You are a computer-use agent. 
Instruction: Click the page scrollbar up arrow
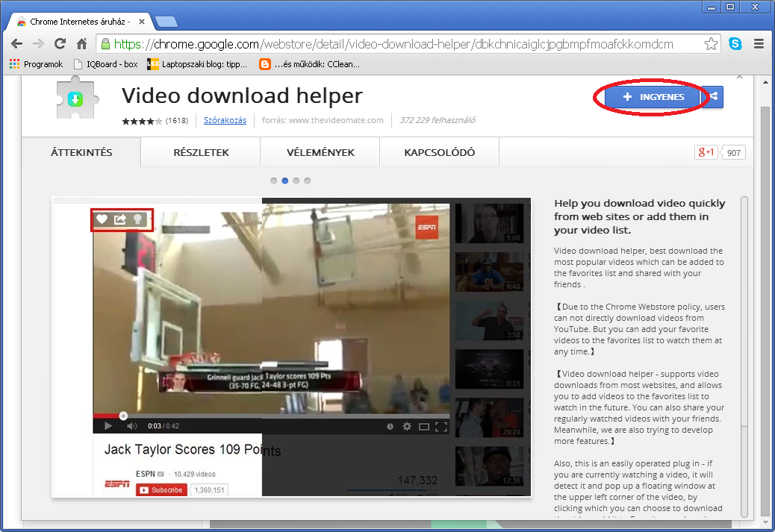coord(765,82)
